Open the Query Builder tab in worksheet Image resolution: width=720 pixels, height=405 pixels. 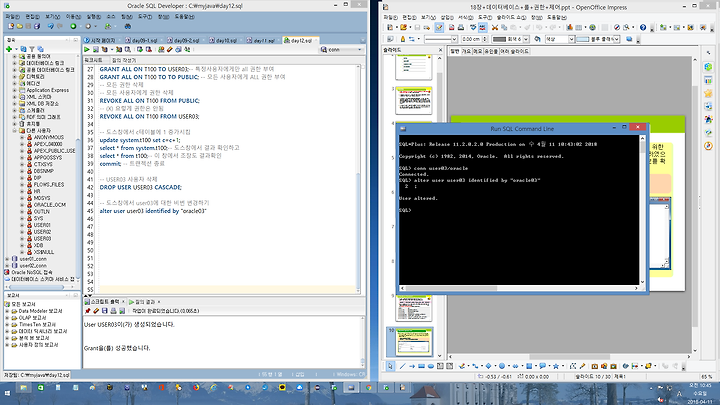(x=124, y=60)
